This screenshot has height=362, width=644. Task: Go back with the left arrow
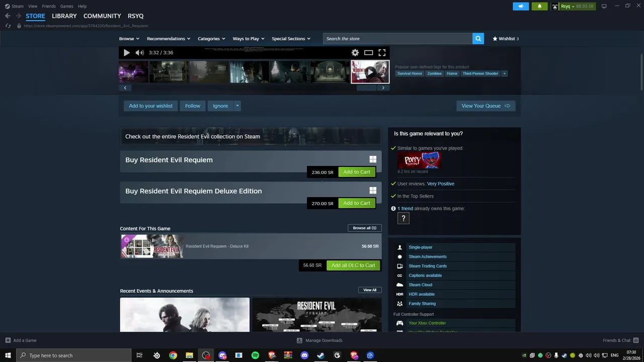tap(8, 16)
